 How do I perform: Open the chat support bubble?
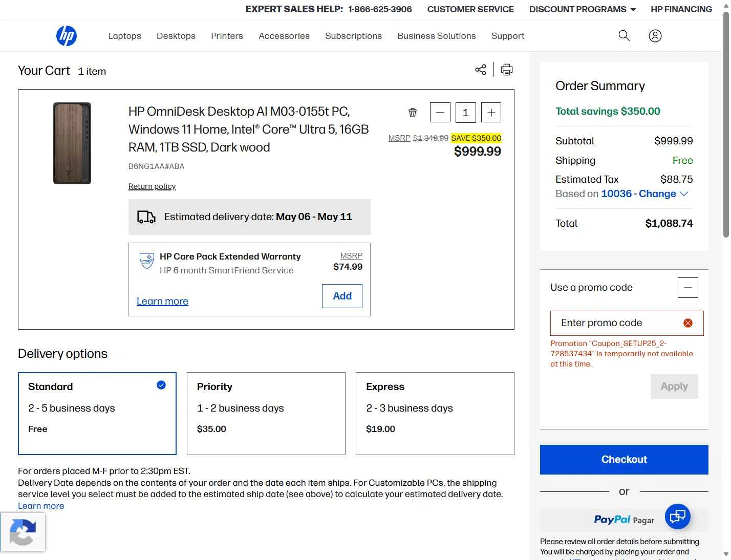click(x=678, y=516)
